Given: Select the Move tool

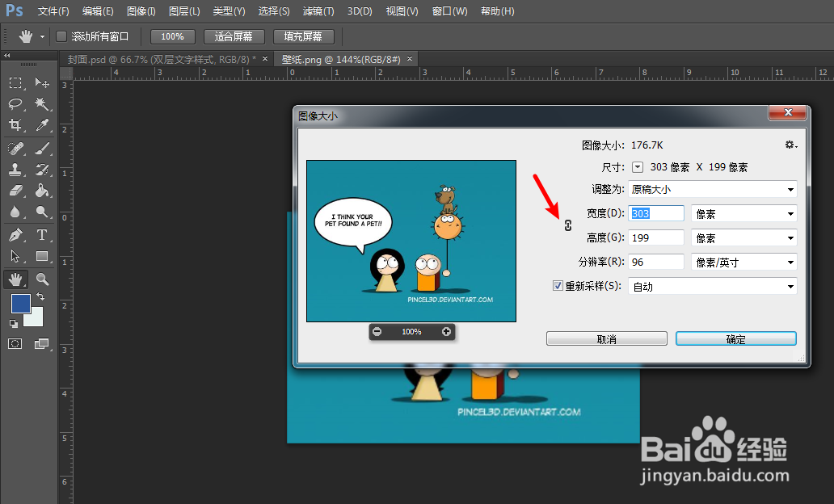Looking at the screenshot, I should coord(42,83).
